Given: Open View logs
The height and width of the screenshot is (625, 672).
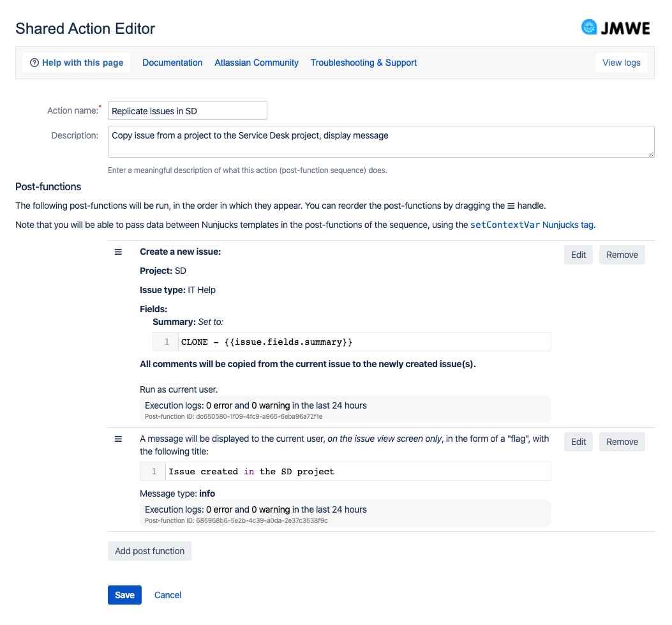Looking at the screenshot, I should pyautogui.click(x=621, y=62).
